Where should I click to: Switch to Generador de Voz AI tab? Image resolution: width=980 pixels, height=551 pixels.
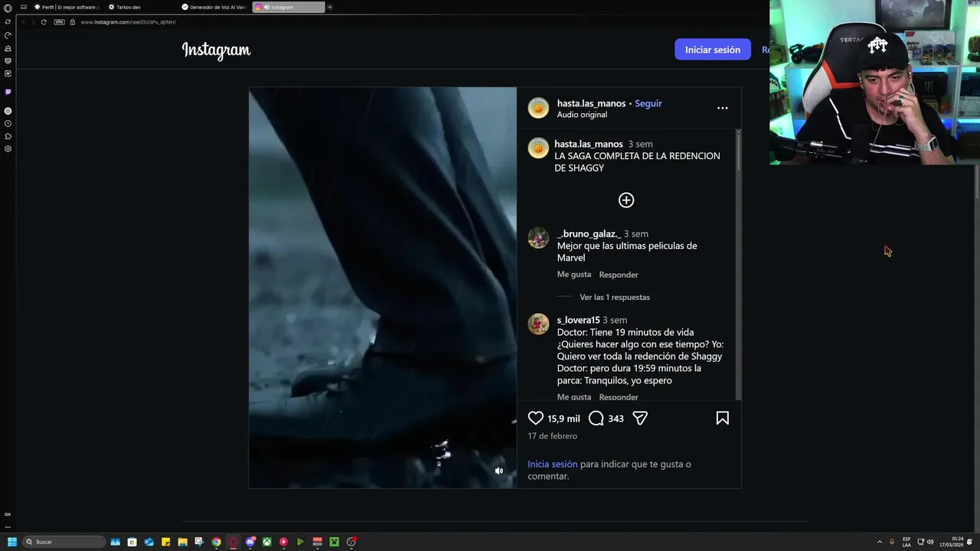214,7
